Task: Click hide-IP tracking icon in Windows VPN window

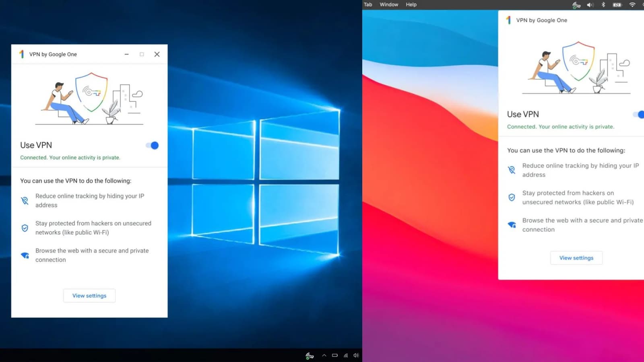Action: pos(25,200)
